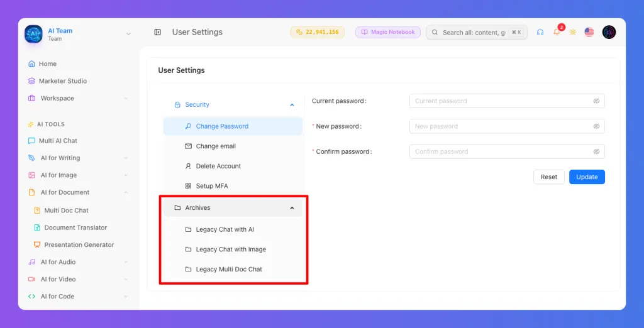Click the Reset button
This screenshot has height=328, width=644.
[x=548, y=177]
